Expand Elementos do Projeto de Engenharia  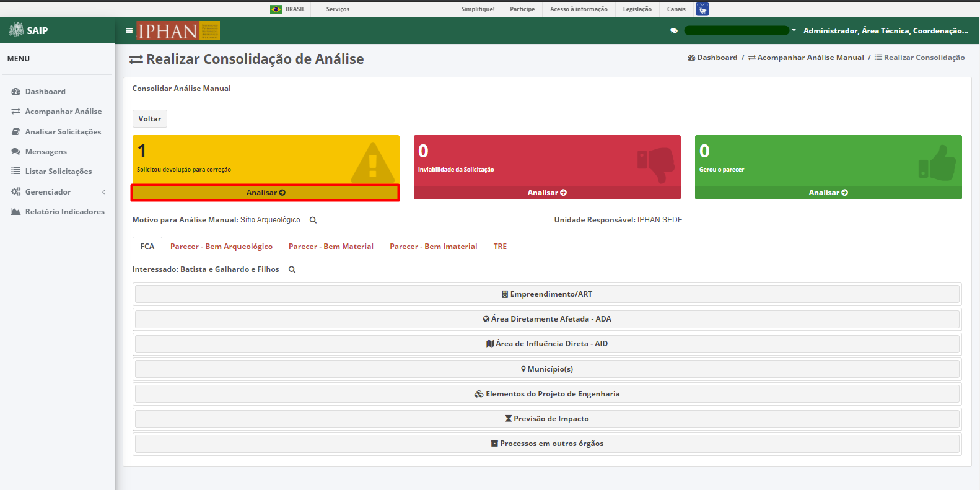pyautogui.click(x=547, y=394)
